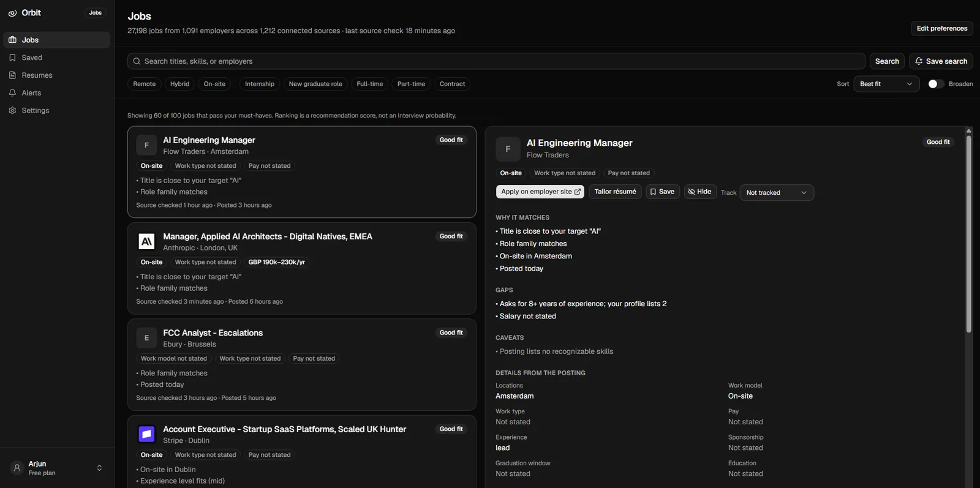Toggle the Hybrid filter chip
The image size is (980, 488).
[179, 84]
